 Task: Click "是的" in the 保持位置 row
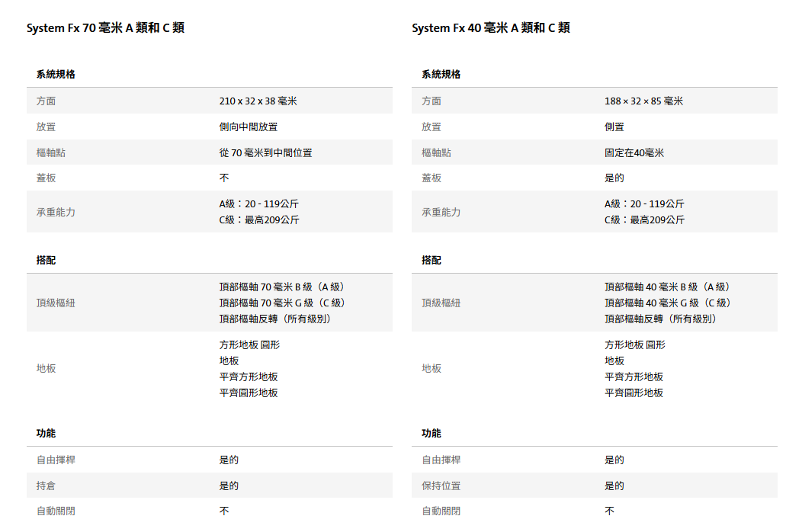coord(614,486)
